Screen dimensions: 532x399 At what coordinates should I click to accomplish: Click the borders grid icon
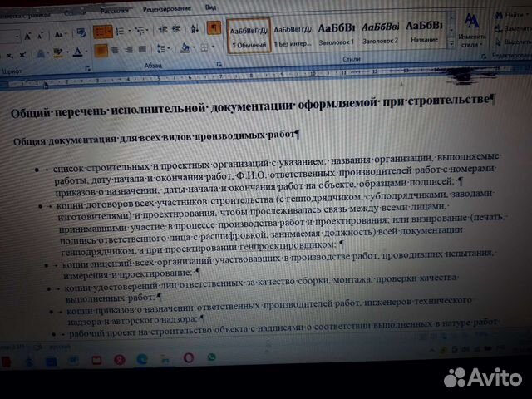(204, 47)
